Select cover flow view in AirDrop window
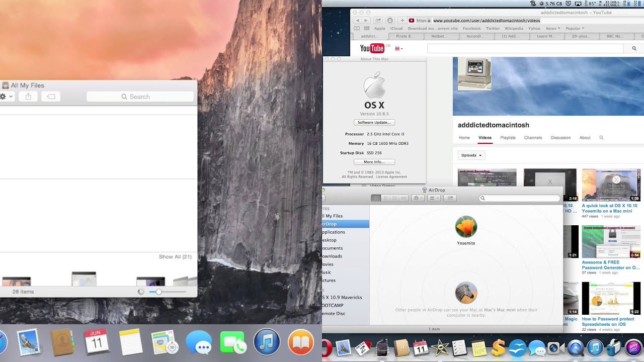Image resolution: width=644 pixels, height=362 pixels. [404, 198]
